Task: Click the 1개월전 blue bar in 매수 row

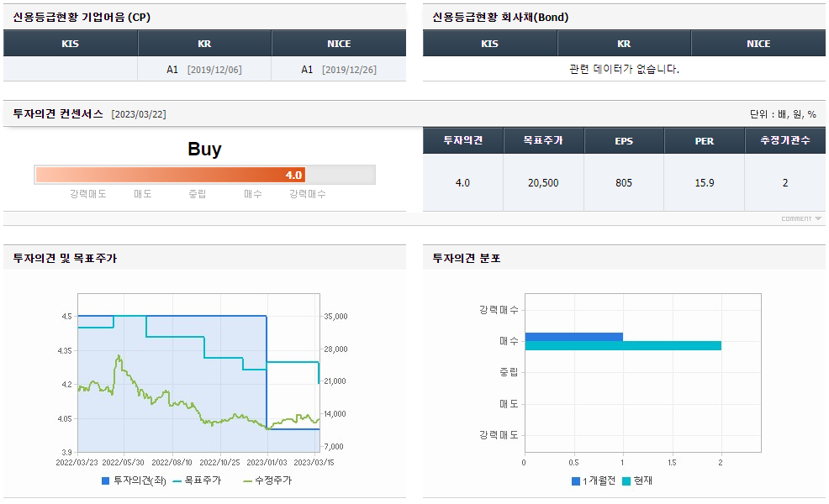Action: coord(574,337)
